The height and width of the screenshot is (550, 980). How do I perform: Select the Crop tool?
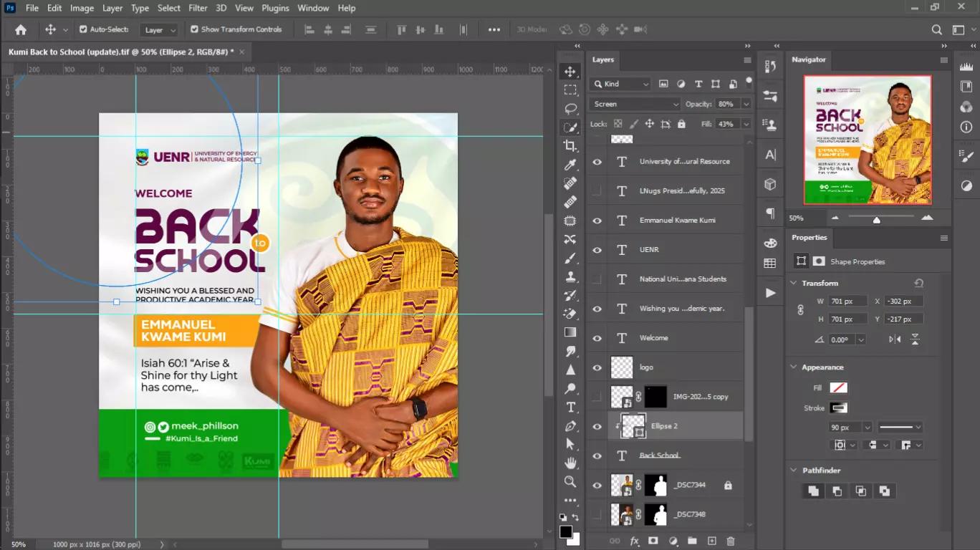coord(570,146)
